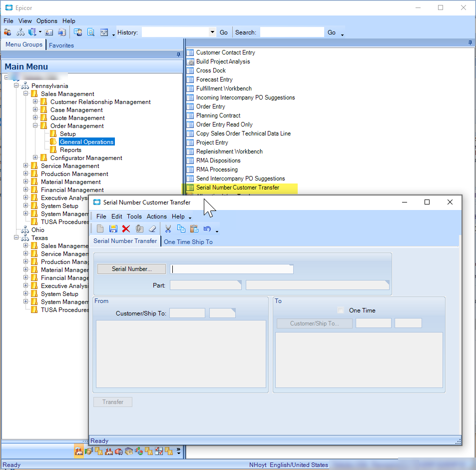Click the blue Undo arrow icon
The image size is (476, 470).
207,229
